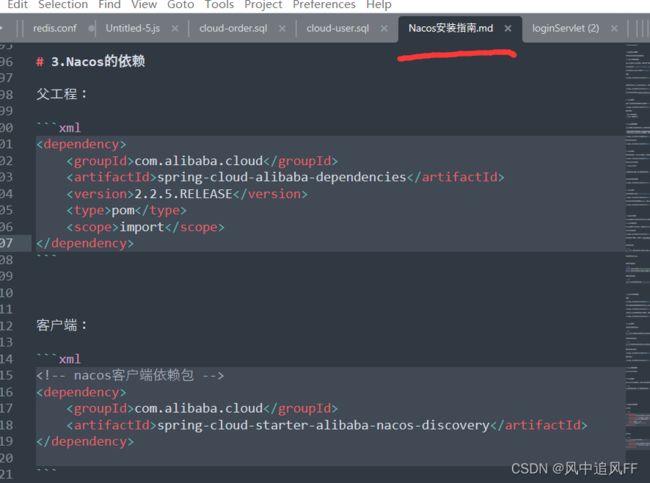Click 'com.alibaba.cloud' groupId on line 17
Viewport: 650px width, 483px height.
coord(199,409)
